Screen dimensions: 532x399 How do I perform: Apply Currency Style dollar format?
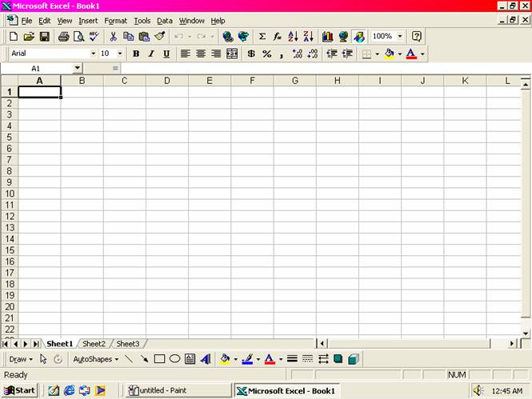251,54
